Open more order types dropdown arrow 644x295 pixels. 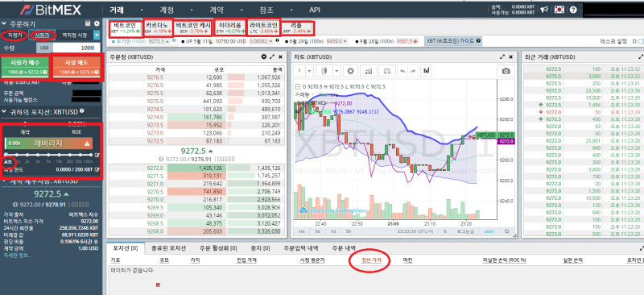(x=97, y=35)
